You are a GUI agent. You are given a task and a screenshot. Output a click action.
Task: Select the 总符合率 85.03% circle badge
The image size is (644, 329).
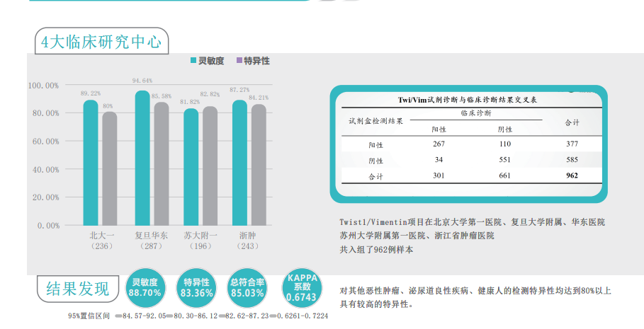247,286
